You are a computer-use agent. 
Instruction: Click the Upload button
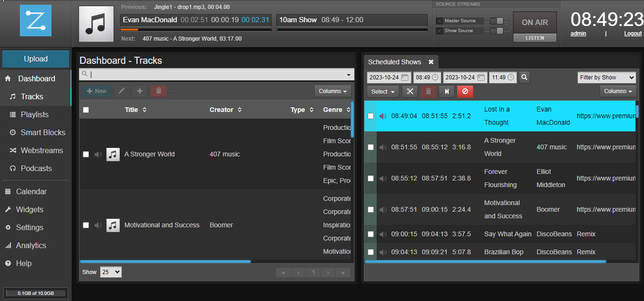[x=35, y=59]
